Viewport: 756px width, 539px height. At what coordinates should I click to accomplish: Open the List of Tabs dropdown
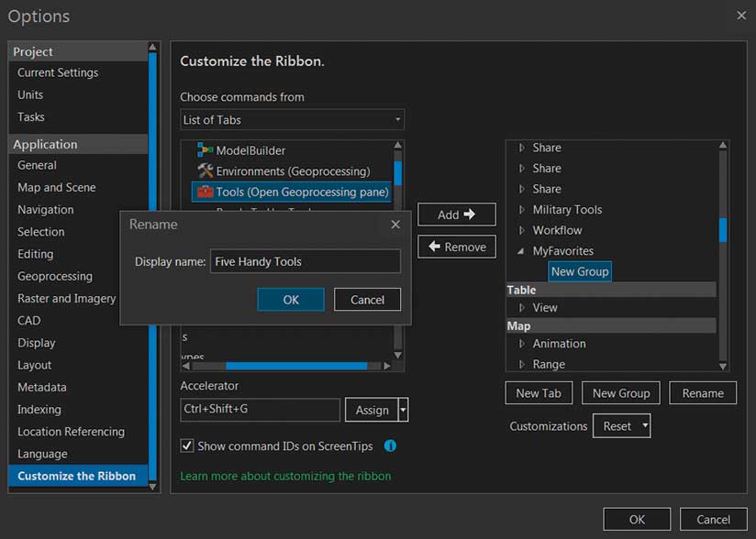pyautogui.click(x=397, y=120)
